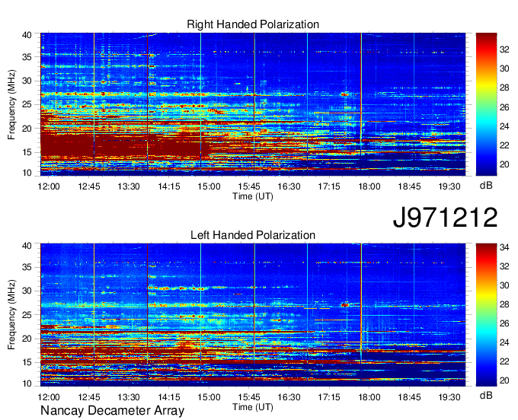Click the 19:30 time tick under Right Handed plot
518x420 pixels.
449,186
